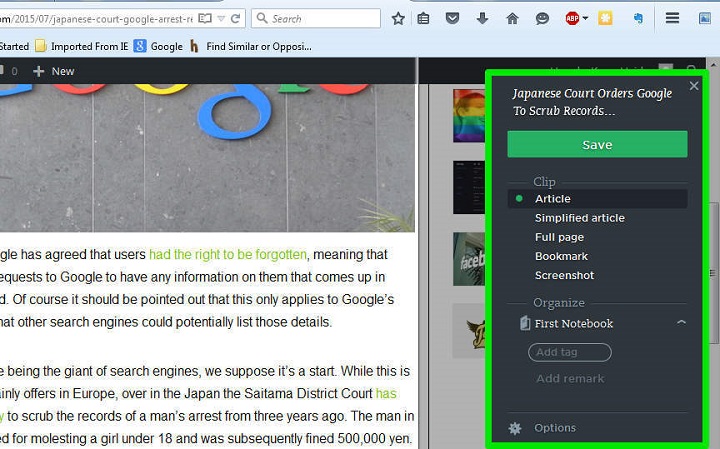Open the Find Similar or Opposi... bookmark
720x449 pixels.
(251, 46)
